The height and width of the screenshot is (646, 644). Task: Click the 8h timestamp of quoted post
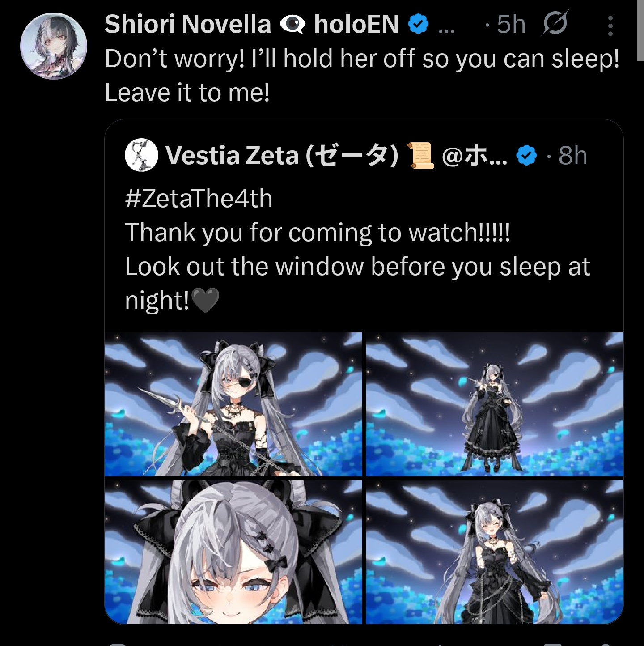pyautogui.click(x=572, y=156)
